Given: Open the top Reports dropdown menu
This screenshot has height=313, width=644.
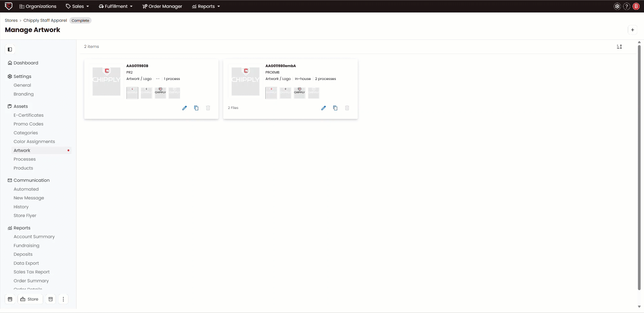Looking at the screenshot, I should [x=206, y=6].
